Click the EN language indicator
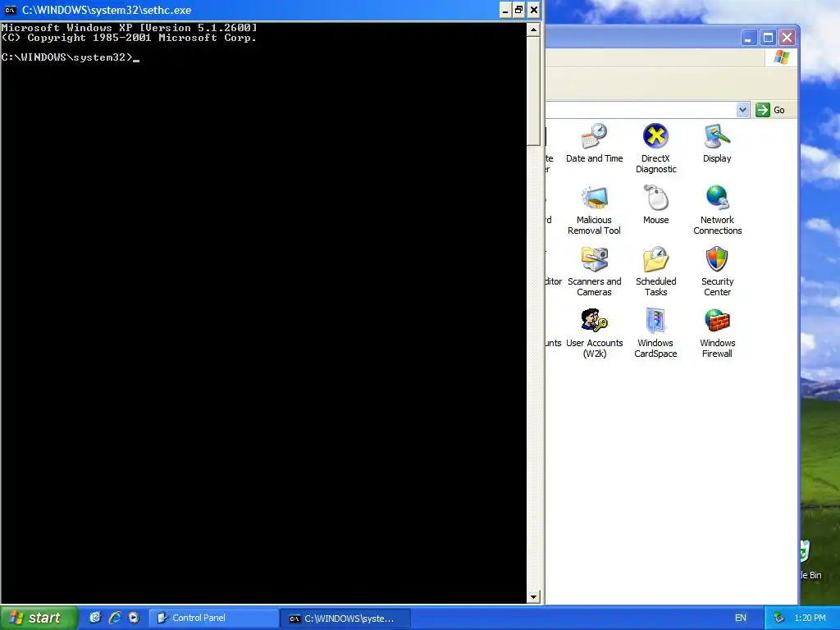Screen dimensions: 840x630 tap(741, 619)
